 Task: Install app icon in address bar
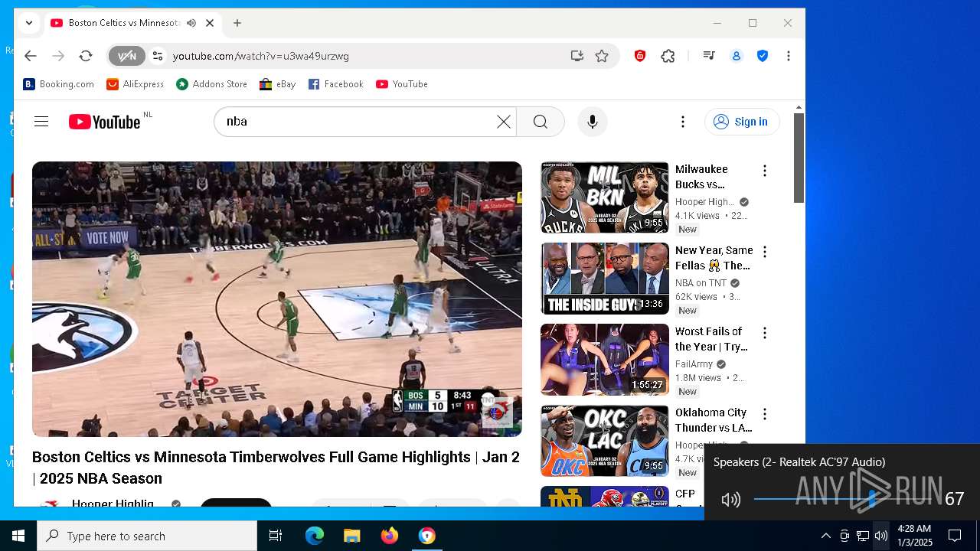[577, 56]
